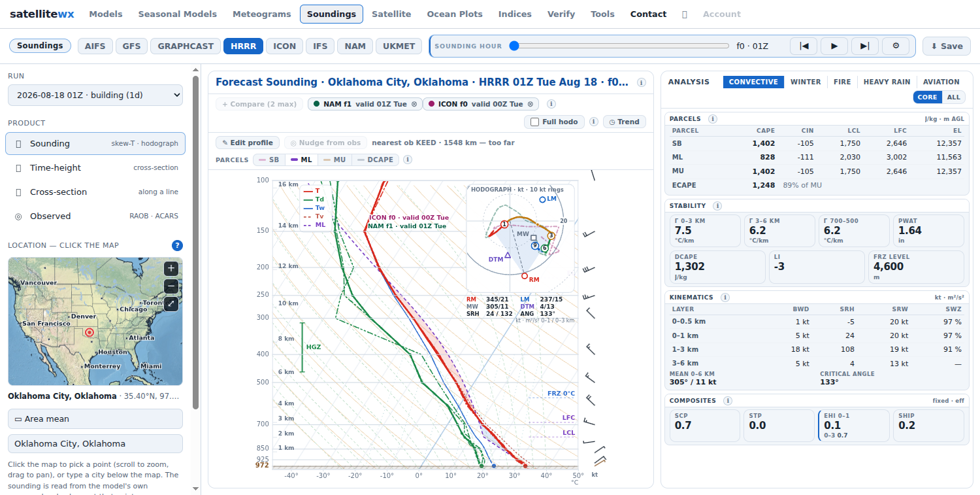Open the Parcels info icon in chart toolbar

(x=408, y=160)
